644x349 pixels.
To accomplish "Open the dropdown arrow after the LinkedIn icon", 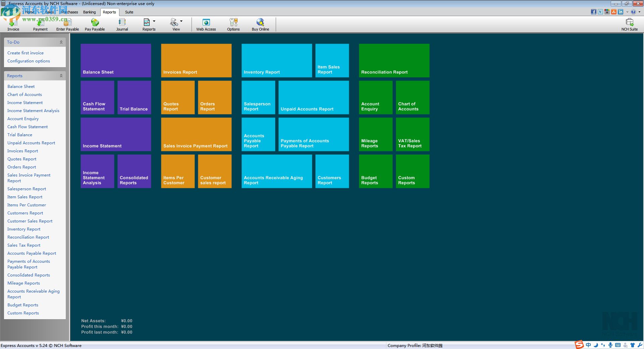I will tap(627, 12).
